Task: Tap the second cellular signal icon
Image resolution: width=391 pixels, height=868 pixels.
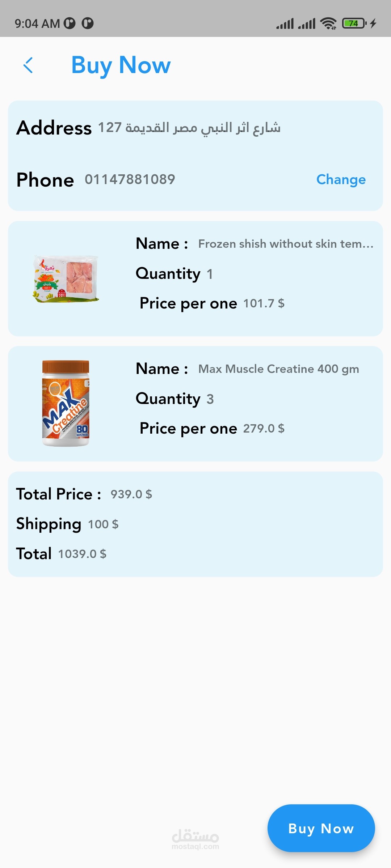Action: click(x=307, y=24)
